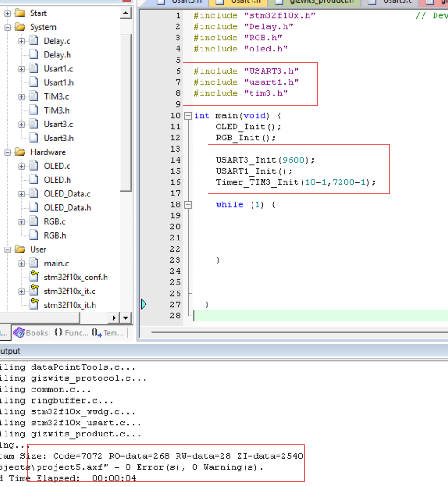The image size is (448, 487).
Task: Switch to the Templates panel tab
Action: point(107,333)
